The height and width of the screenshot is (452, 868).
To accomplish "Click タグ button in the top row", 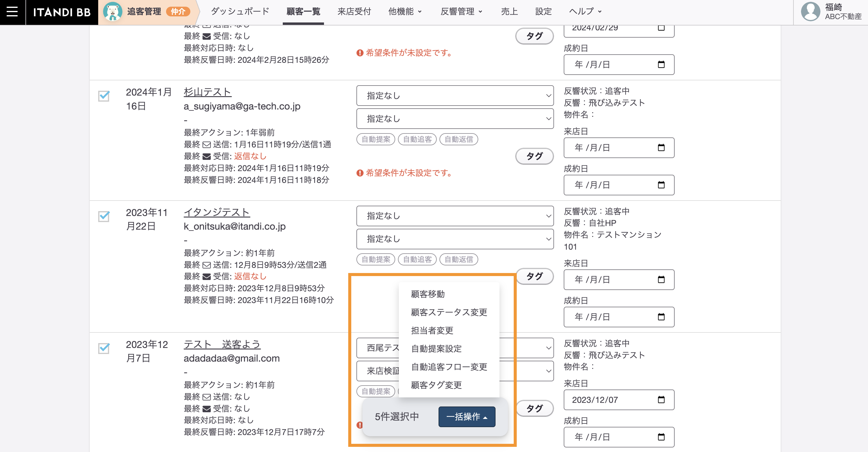I will [534, 36].
